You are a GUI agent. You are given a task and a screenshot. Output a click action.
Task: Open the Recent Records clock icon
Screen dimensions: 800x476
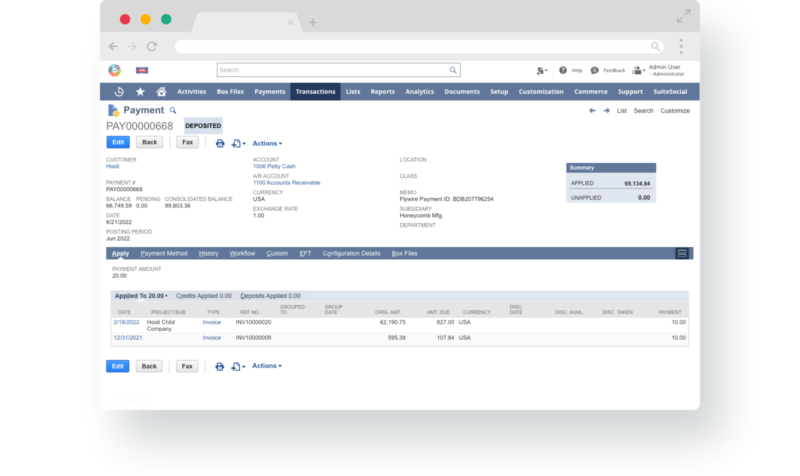pyautogui.click(x=120, y=91)
